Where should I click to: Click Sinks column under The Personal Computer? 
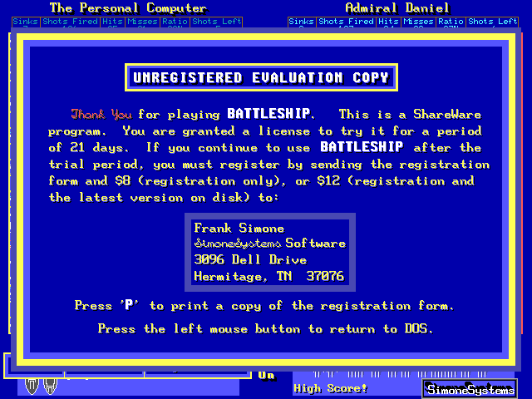[x=26, y=22]
